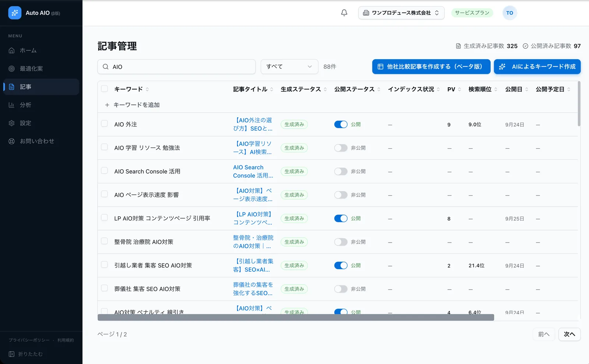Click the plus icon beside キーワードを追加
This screenshot has height=364, width=589.
[107, 105]
